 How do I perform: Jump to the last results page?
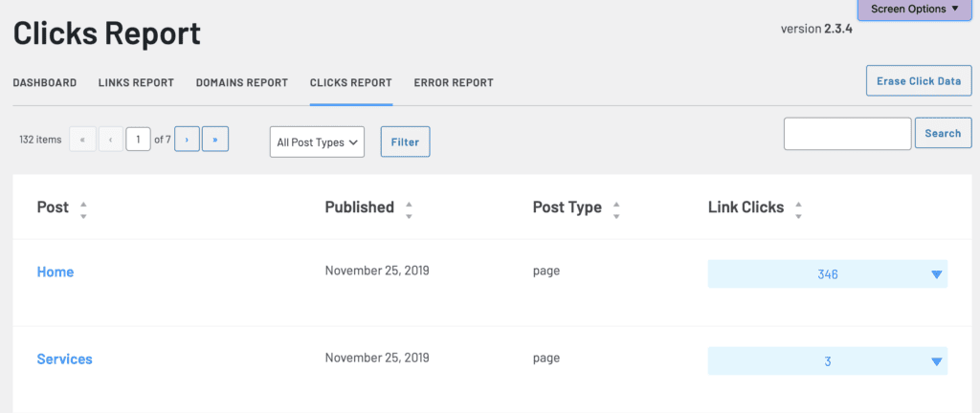click(215, 140)
